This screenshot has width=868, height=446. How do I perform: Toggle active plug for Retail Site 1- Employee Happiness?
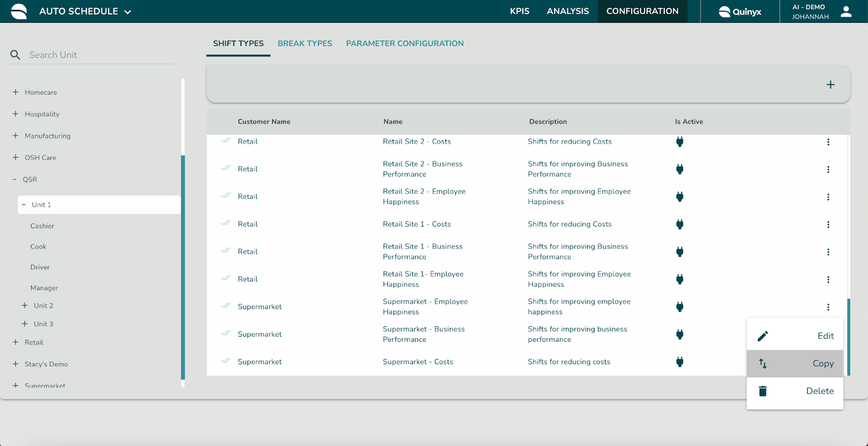pyautogui.click(x=680, y=280)
